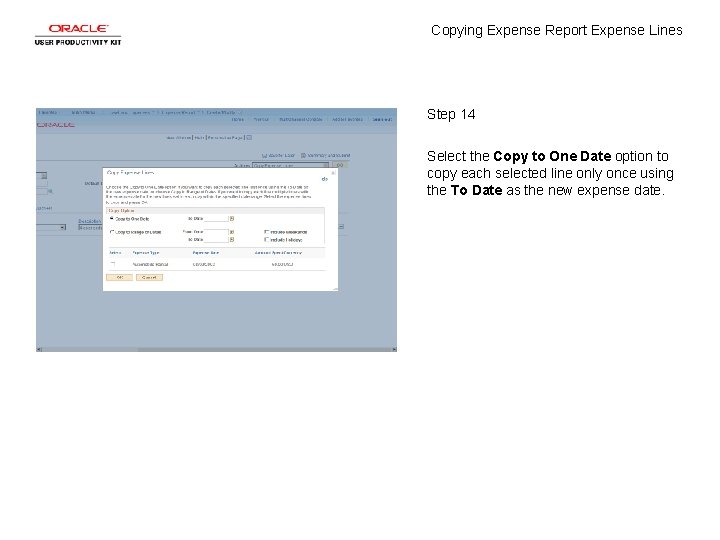The height and width of the screenshot is (540, 720).
Task: Click the Main Menu item in the header
Action: [83, 112]
